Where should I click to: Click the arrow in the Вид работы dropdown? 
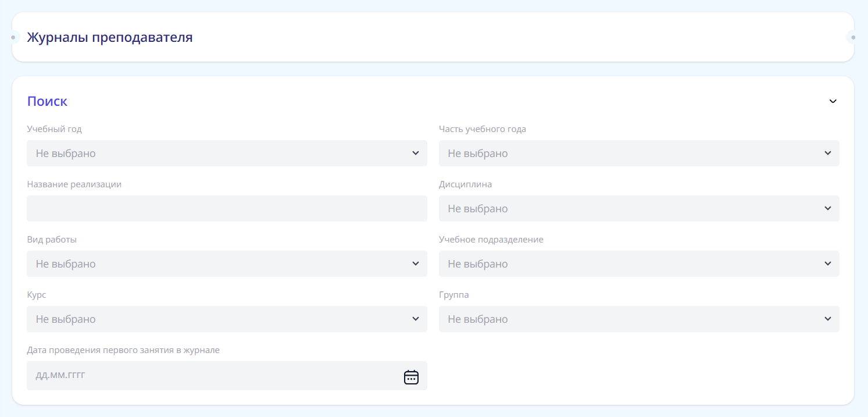415,263
